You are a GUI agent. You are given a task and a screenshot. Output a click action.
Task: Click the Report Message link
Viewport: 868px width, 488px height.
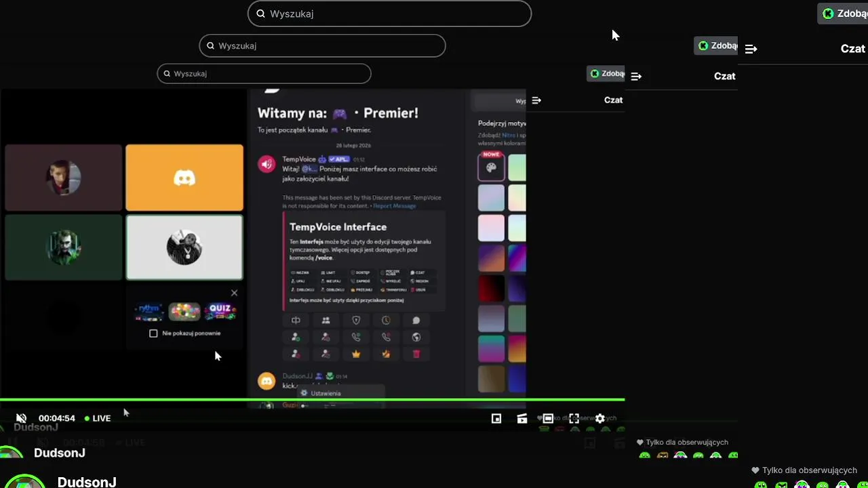(x=395, y=206)
